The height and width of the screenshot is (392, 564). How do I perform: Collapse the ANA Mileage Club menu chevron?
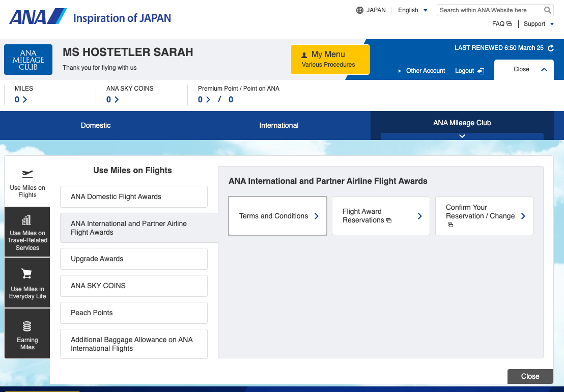(x=462, y=136)
